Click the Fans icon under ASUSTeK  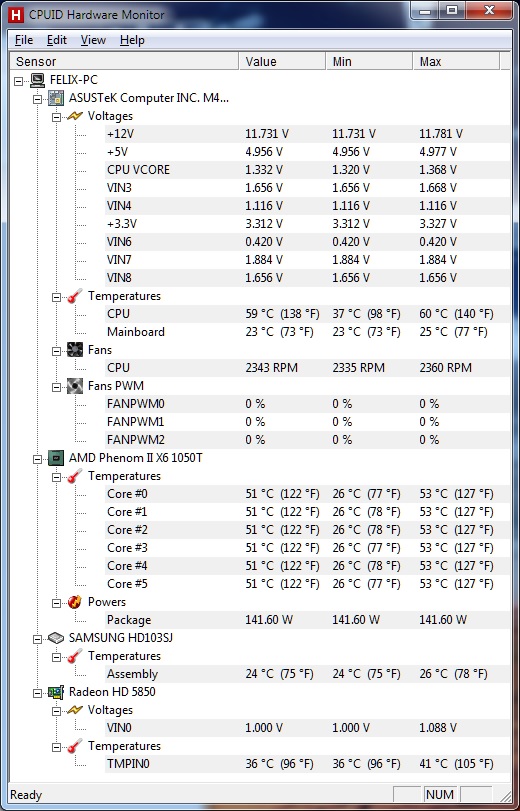coord(75,350)
